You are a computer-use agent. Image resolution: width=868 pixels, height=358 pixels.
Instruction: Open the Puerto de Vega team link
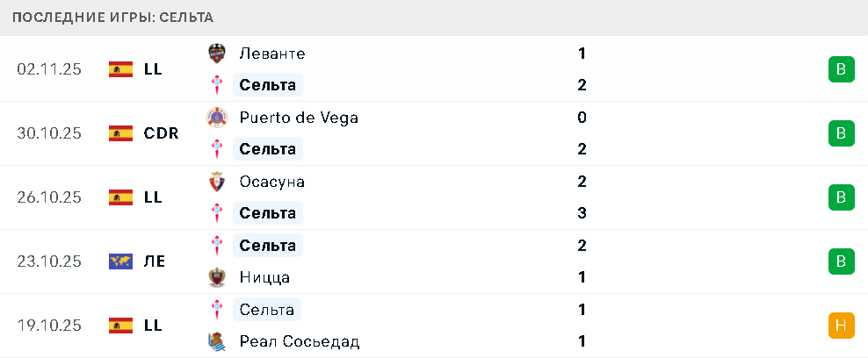299,118
